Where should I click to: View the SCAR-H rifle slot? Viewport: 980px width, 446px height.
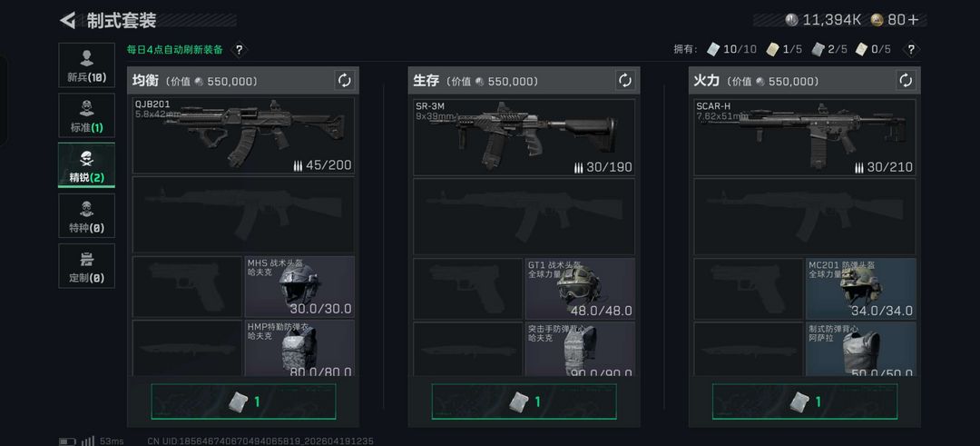804,135
